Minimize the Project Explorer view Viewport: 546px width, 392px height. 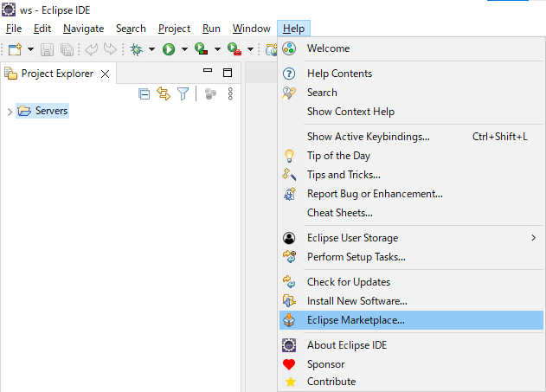[208, 70]
